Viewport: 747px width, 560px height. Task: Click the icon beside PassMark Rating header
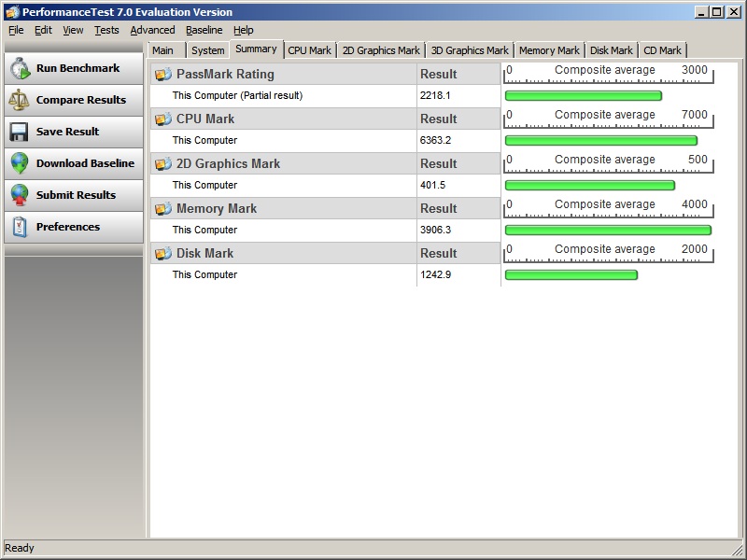(x=163, y=75)
